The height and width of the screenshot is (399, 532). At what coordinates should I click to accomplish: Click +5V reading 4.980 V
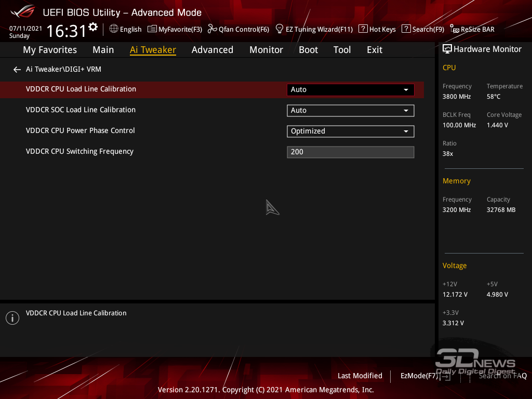[497, 295]
